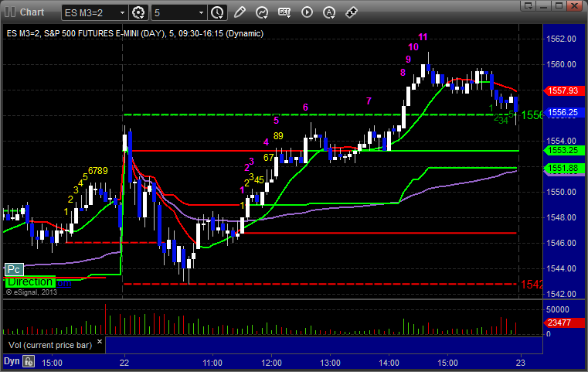The height and width of the screenshot is (372, 588).
Task: Click the red 23477 volume marker
Action: 563,323
